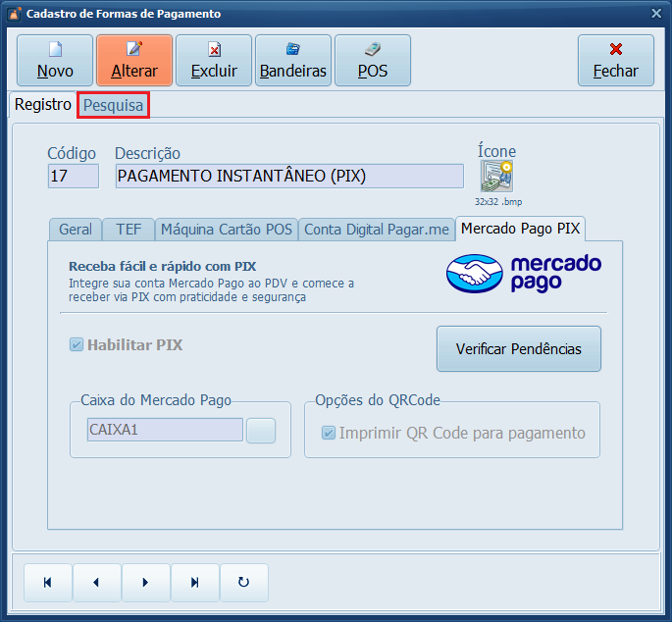Open the Caixa do Mercado Pago lookup button

click(x=261, y=431)
